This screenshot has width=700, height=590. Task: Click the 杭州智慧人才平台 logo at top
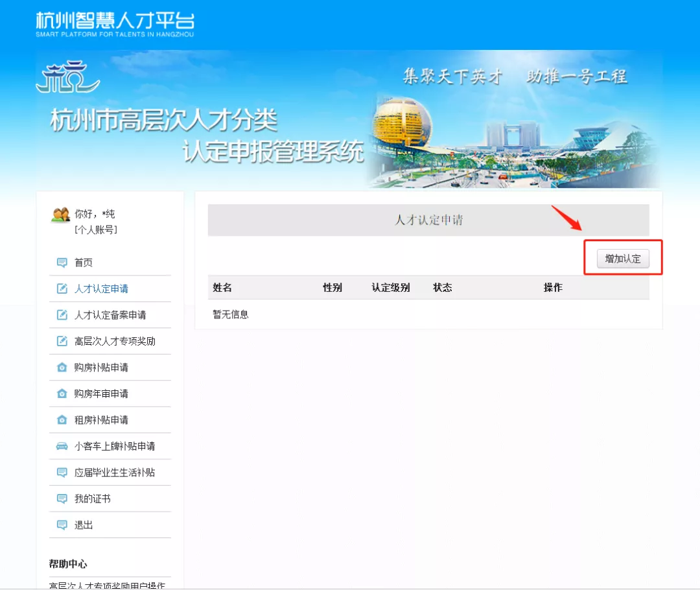click(x=115, y=25)
